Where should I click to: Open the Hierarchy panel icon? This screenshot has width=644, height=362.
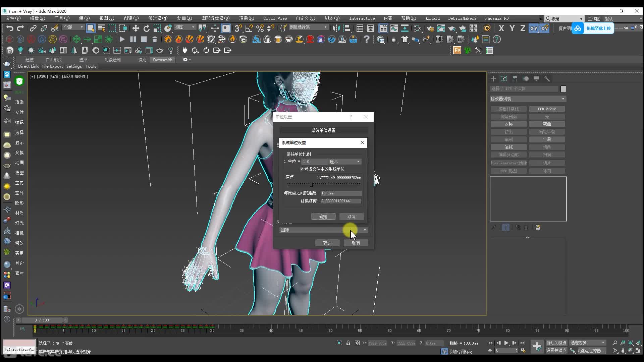515,79
